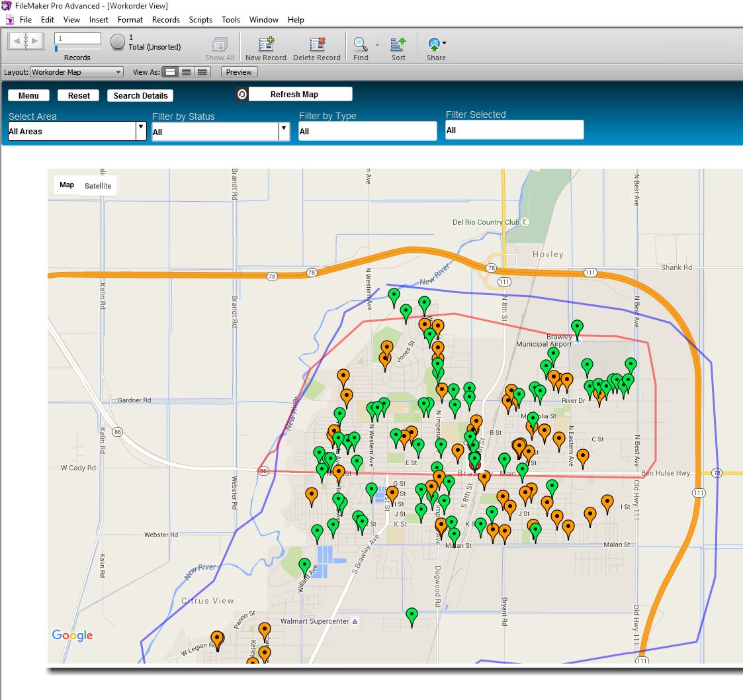The height and width of the screenshot is (700, 743).
Task: Click the document icon left of File menu
Action: click(9, 20)
